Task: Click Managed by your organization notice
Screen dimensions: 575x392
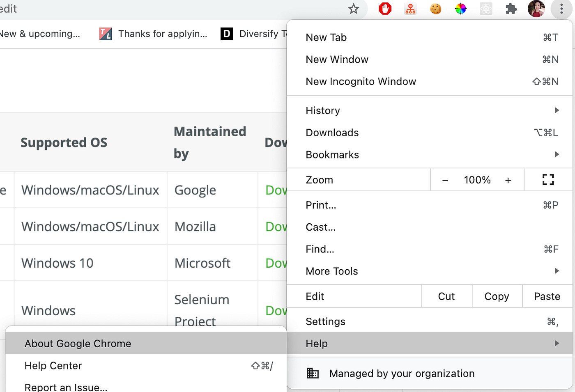Action: tap(430, 374)
